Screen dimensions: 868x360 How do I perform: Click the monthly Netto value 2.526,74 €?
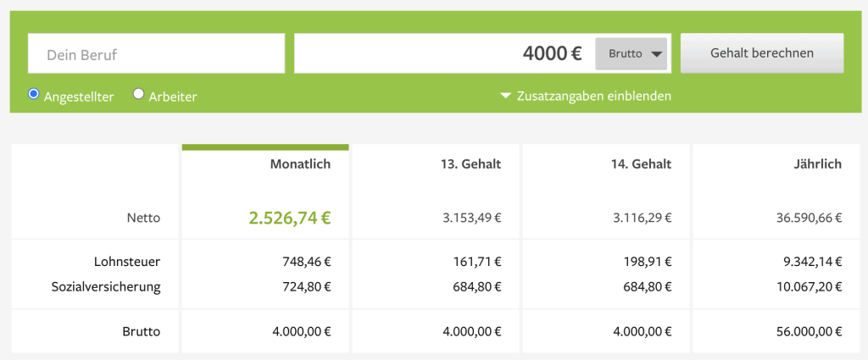click(290, 218)
